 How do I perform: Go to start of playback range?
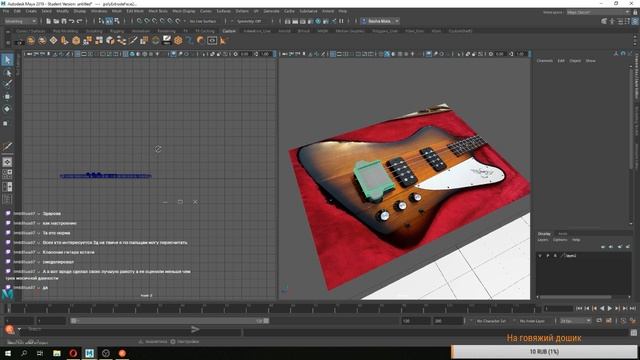click(x=579, y=309)
